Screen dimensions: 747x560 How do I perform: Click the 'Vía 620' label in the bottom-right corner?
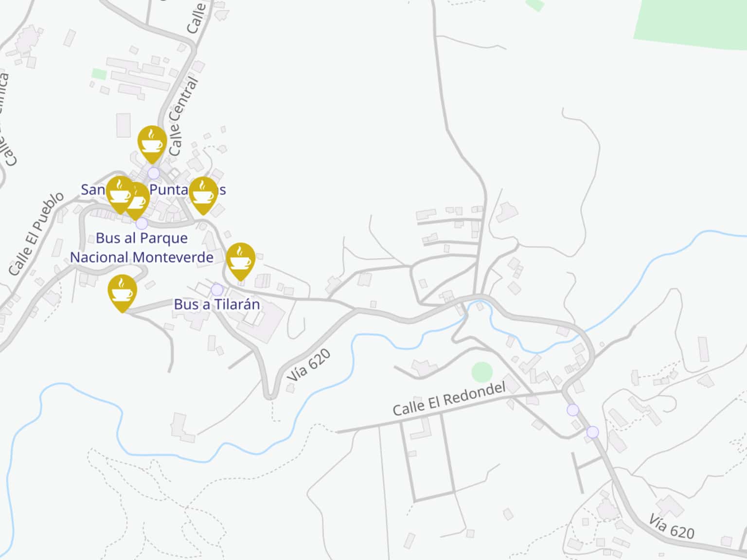672,527
